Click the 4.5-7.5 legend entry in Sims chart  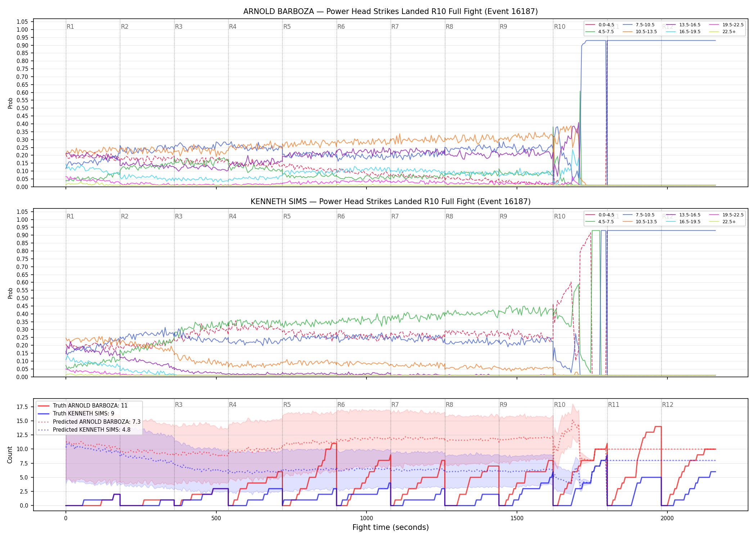[x=600, y=222]
